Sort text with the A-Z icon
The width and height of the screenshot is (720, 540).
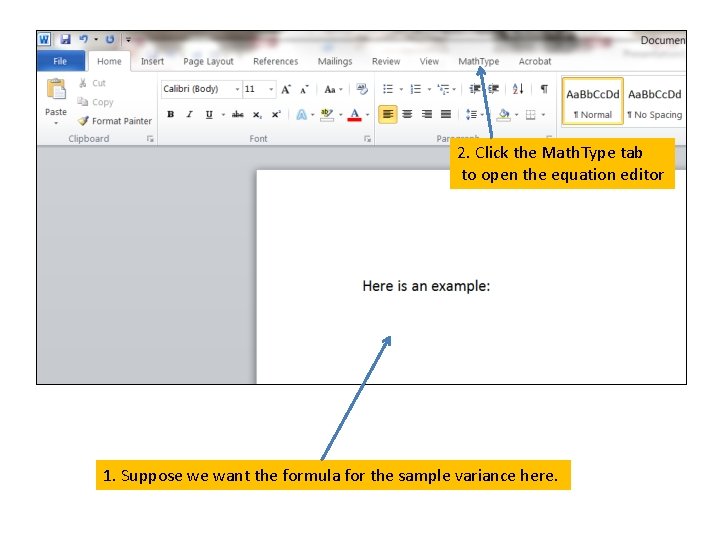coord(518,89)
